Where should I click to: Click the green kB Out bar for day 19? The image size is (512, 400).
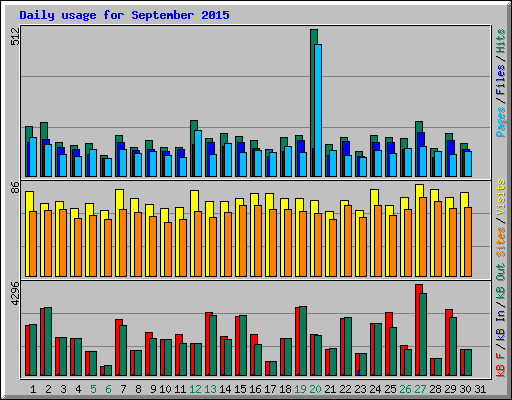click(303, 341)
